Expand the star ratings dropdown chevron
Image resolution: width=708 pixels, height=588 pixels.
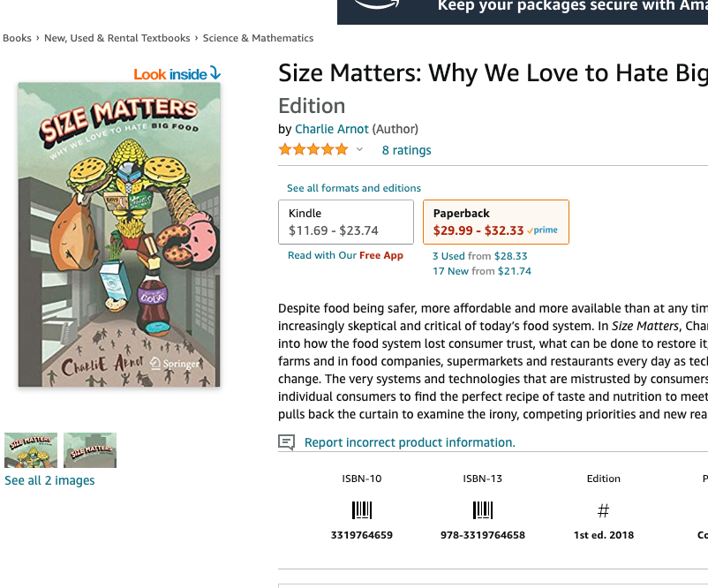point(360,150)
